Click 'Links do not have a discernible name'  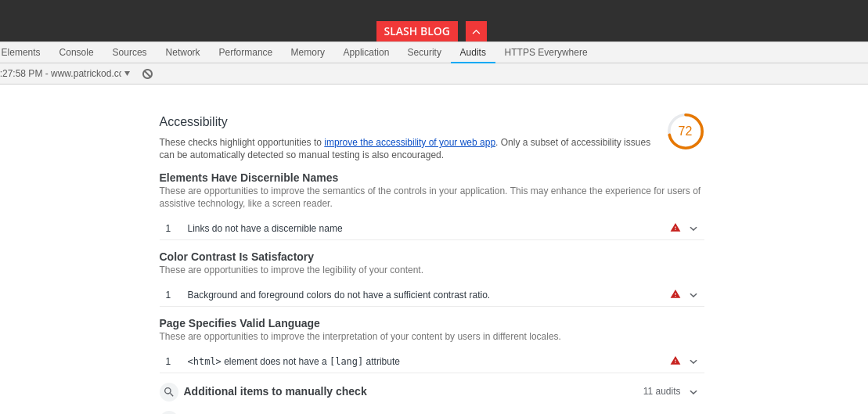265,229
